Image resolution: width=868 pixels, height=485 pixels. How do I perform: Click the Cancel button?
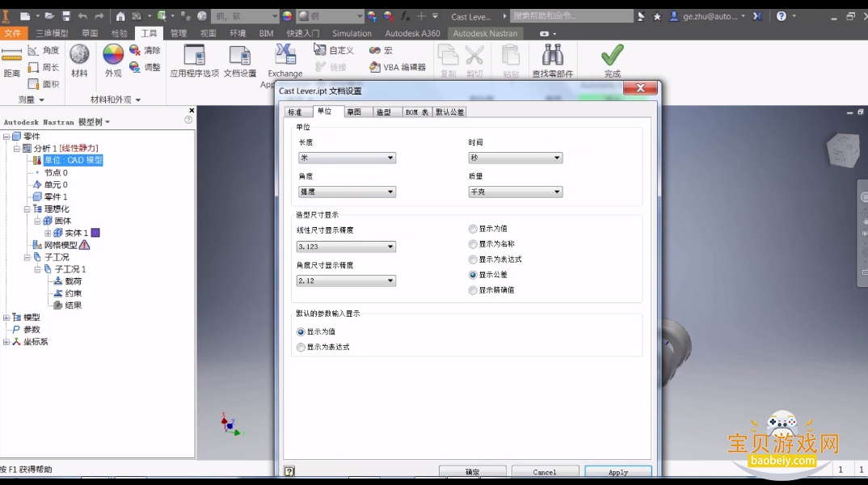545,472
